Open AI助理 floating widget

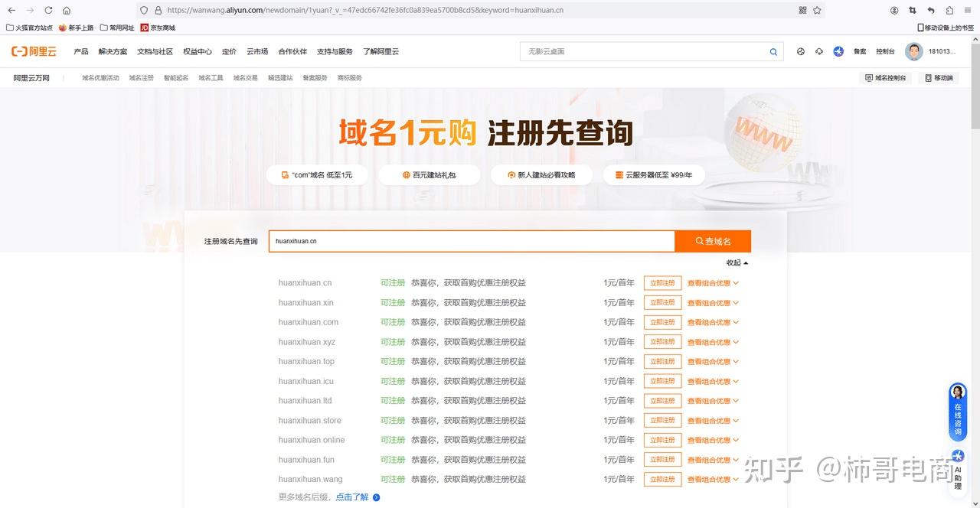958,471
